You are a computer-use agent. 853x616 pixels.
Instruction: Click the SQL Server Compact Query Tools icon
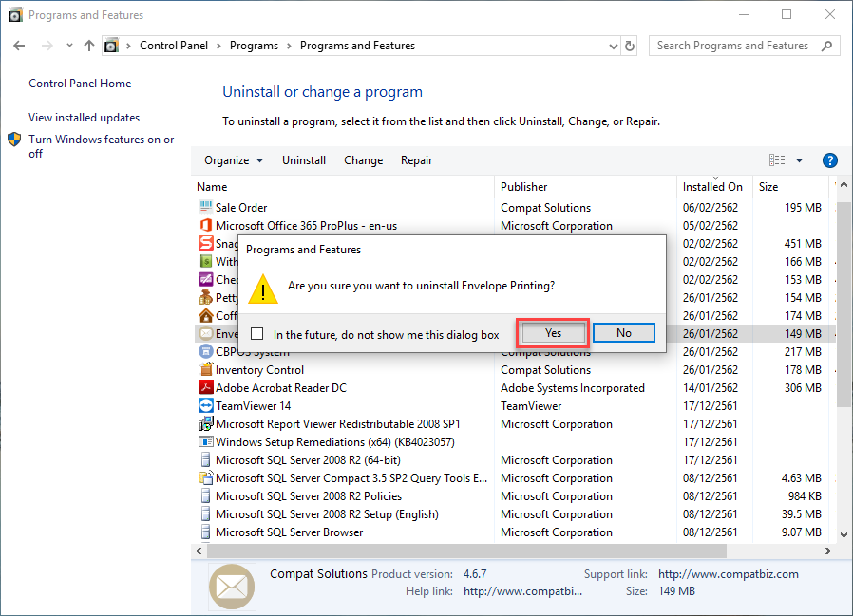click(x=205, y=478)
